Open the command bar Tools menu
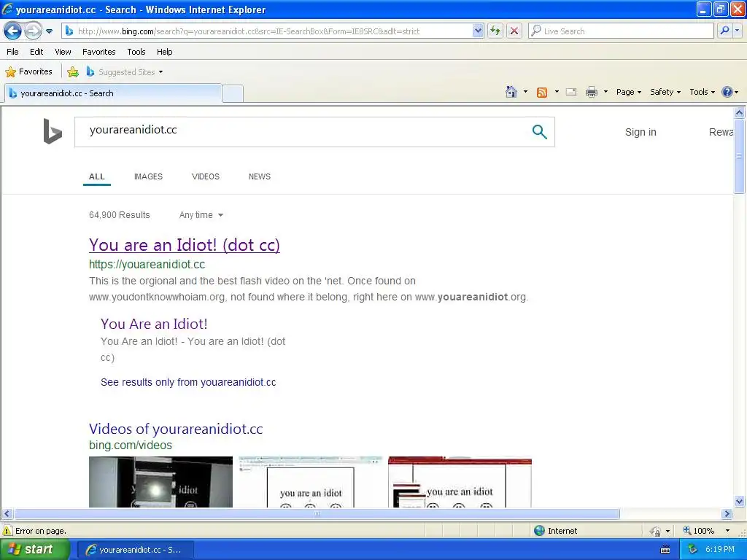 tap(702, 92)
